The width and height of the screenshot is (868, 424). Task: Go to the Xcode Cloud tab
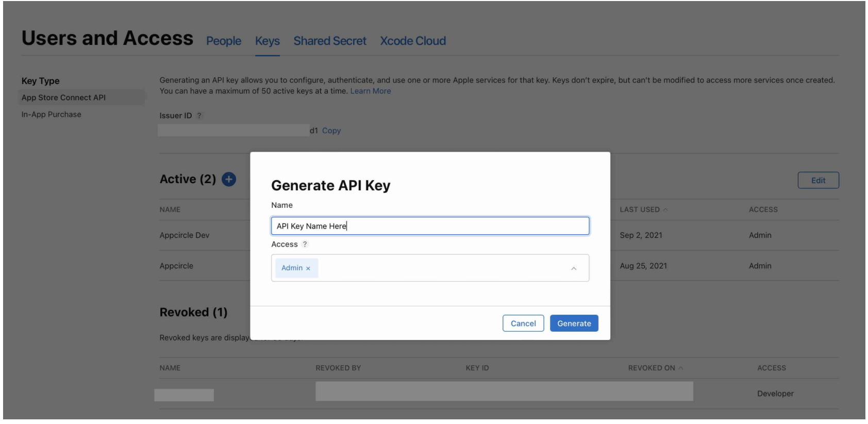[x=413, y=41]
